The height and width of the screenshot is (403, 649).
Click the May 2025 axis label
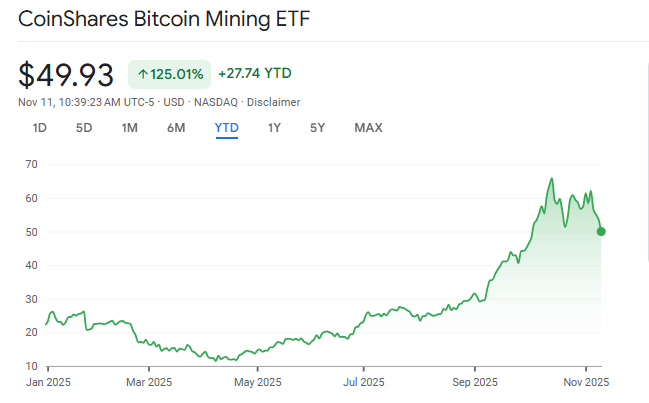[x=257, y=381]
